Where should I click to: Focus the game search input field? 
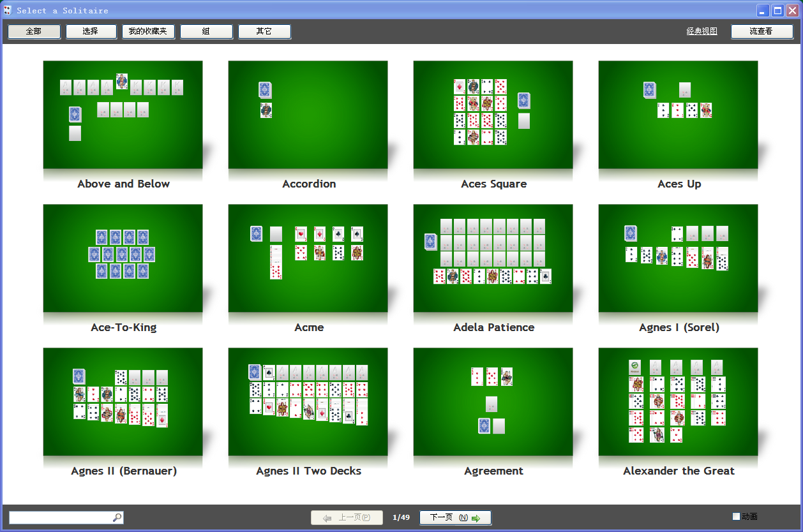click(x=61, y=517)
